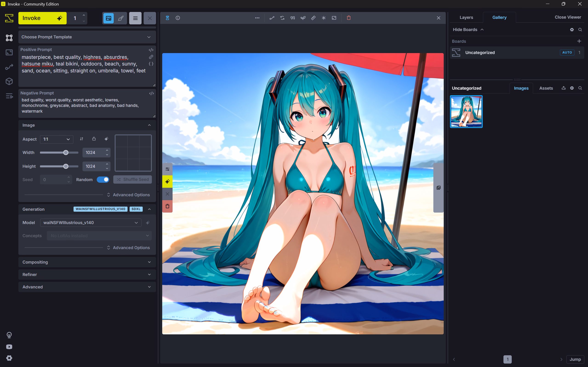Swap width and height dimensions icon

82,139
